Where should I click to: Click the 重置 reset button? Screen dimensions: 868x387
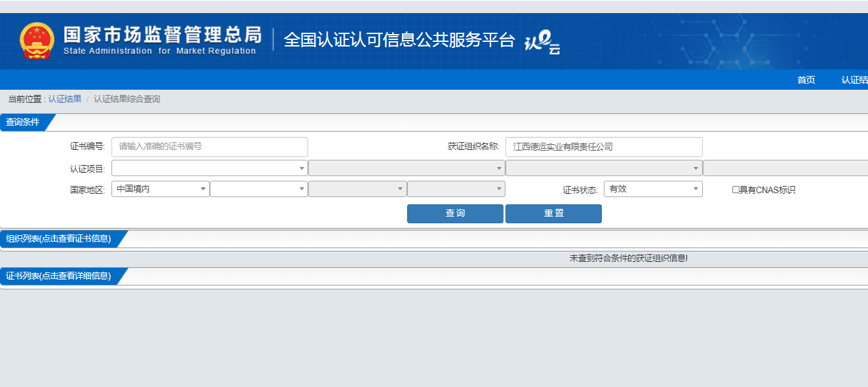pos(553,213)
